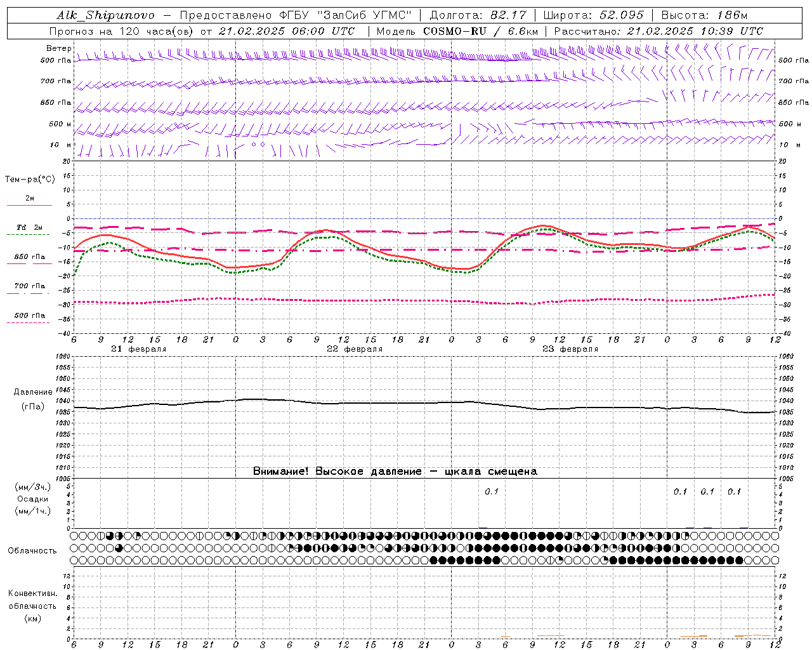Click the 22 февраля date label
Screen dimensions: 812x650
(x=355, y=349)
